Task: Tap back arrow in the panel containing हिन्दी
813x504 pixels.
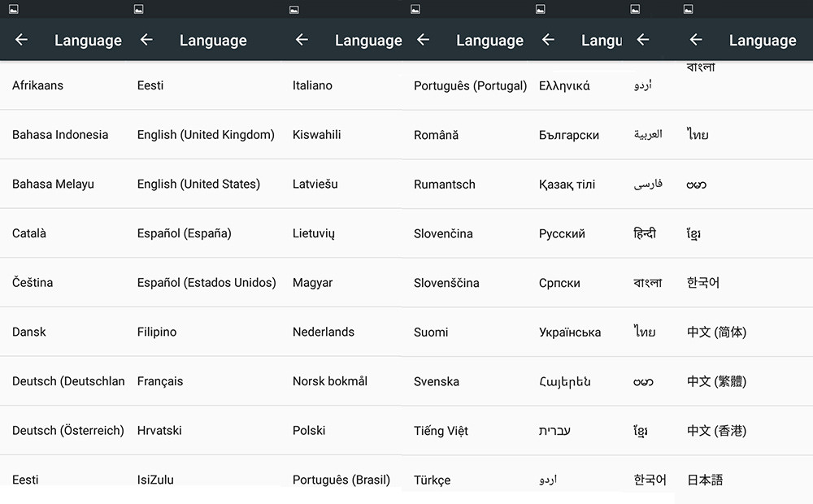Action: [x=642, y=40]
